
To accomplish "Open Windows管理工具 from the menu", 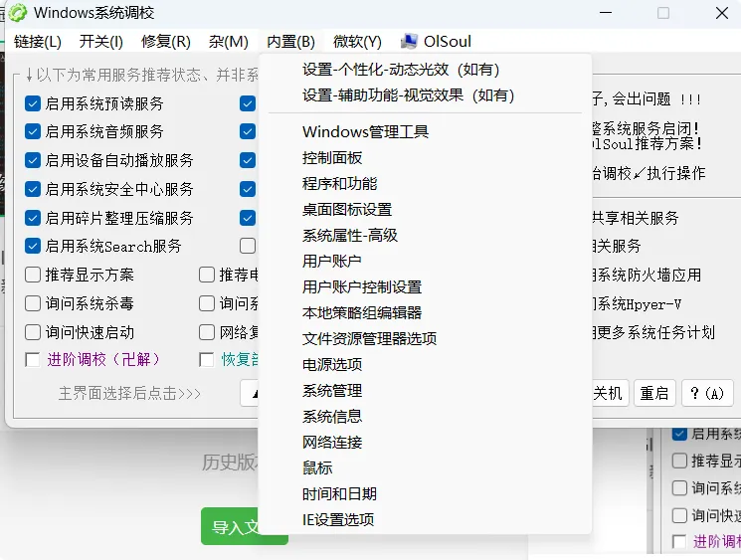I will click(x=426, y=131).
